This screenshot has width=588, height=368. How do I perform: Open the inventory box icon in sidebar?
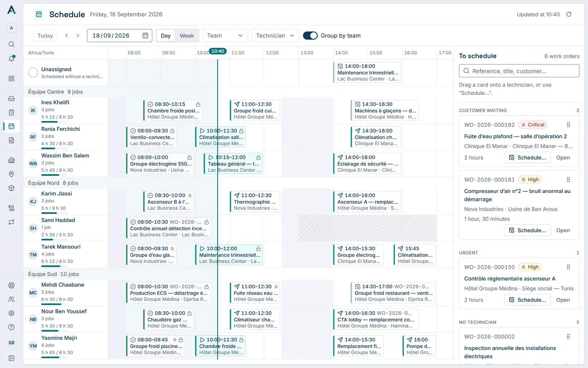pos(11,188)
